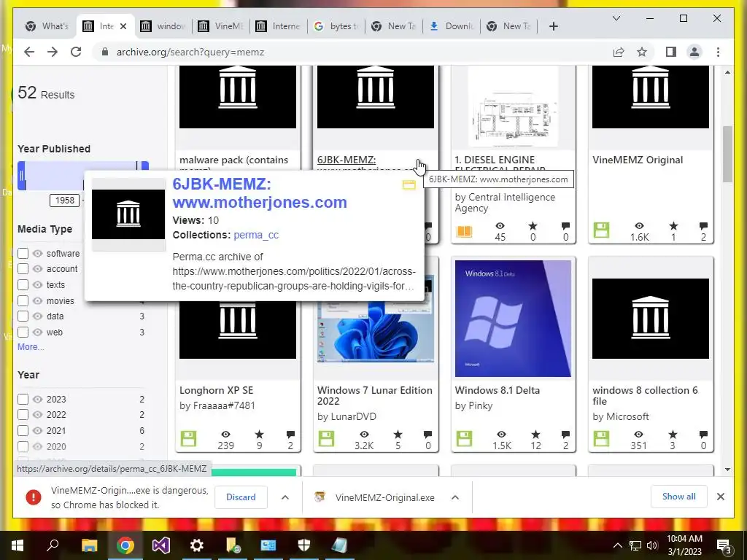Switch to the Downloads tab
The height and width of the screenshot is (560, 747).
452,26
